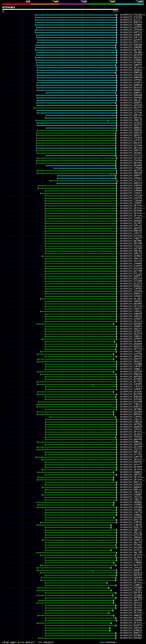Select hit label UniRef100_C9PBM4
Image resolution: width=146 pixels, height=644 pixels.
[131, 191]
